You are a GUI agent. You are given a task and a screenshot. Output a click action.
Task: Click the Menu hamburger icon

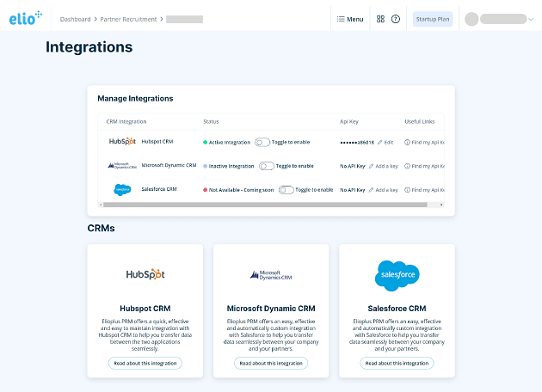341,19
